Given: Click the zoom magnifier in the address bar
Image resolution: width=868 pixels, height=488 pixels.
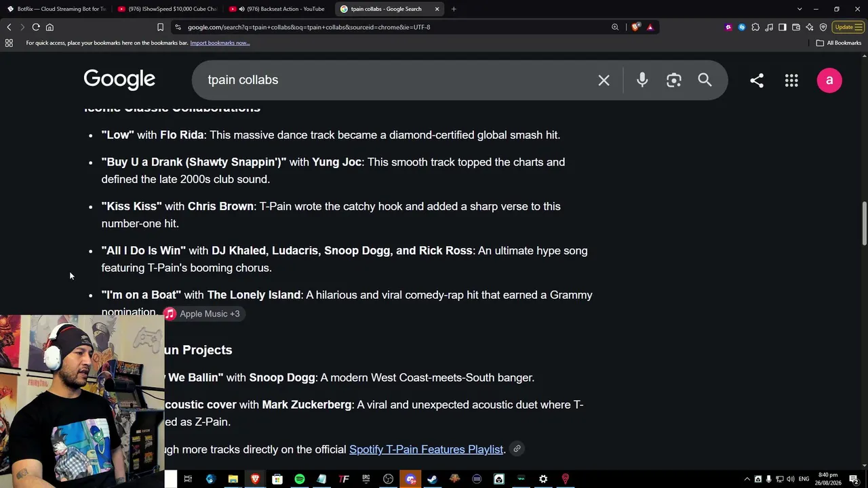Looking at the screenshot, I should [615, 27].
